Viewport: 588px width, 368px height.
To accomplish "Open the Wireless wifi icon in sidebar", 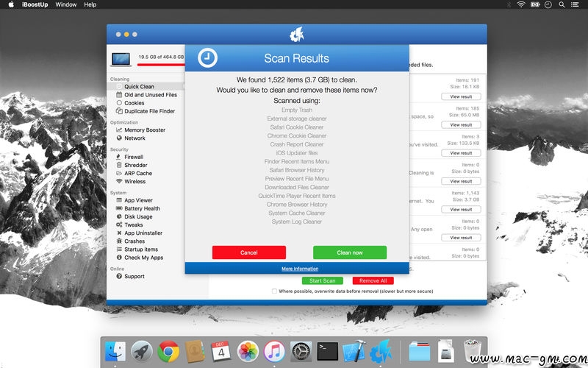I will click(x=119, y=181).
